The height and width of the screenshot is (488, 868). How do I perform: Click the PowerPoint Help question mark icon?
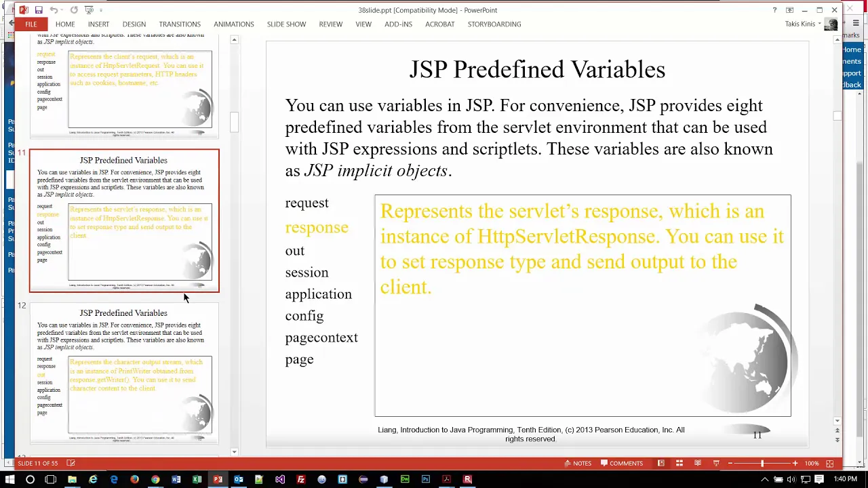(x=774, y=10)
